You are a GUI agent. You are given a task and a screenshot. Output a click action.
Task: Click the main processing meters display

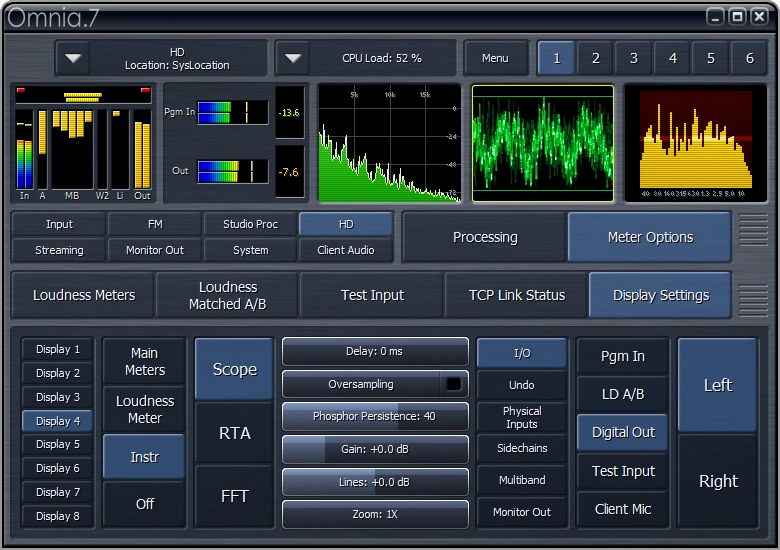pyautogui.click(x=84, y=143)
